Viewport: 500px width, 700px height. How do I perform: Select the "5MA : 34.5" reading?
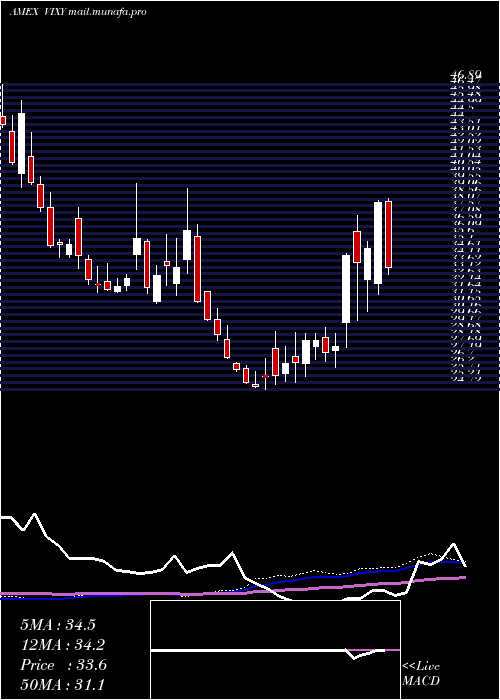point(58,625)
